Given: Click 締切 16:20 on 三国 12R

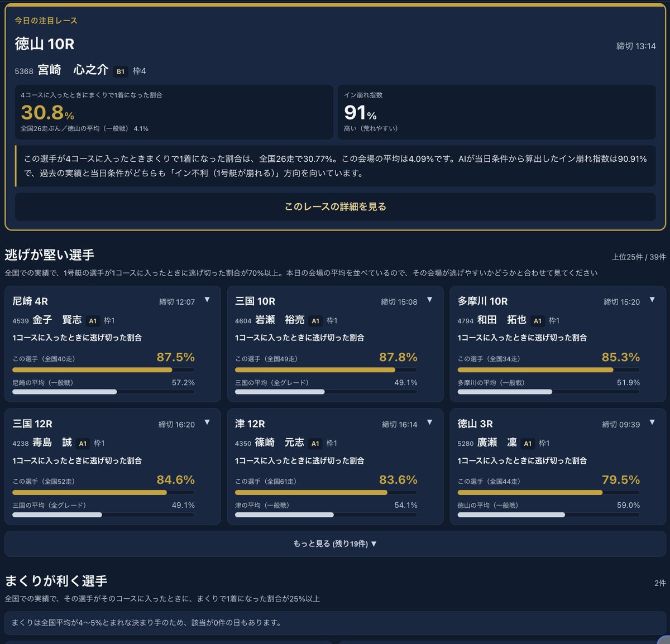Looking at the screenshot, I should (x=177, y=425).
